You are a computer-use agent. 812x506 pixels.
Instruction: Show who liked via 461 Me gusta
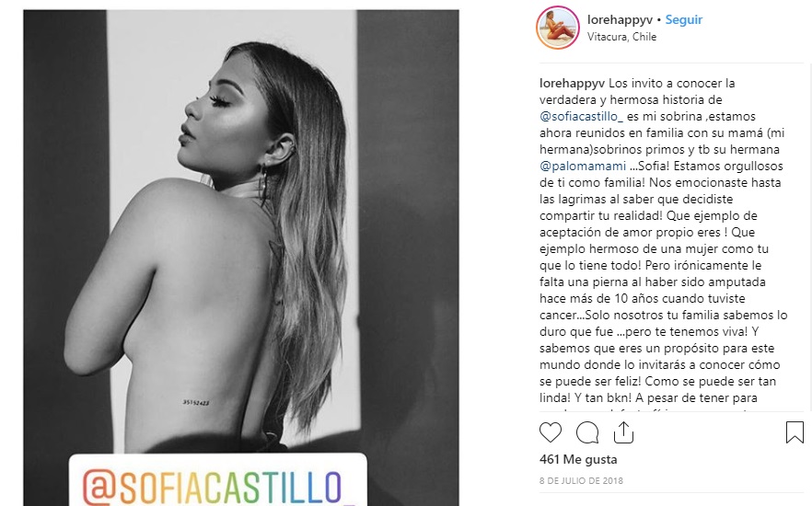pyautogui.click(x=578, y=459)
